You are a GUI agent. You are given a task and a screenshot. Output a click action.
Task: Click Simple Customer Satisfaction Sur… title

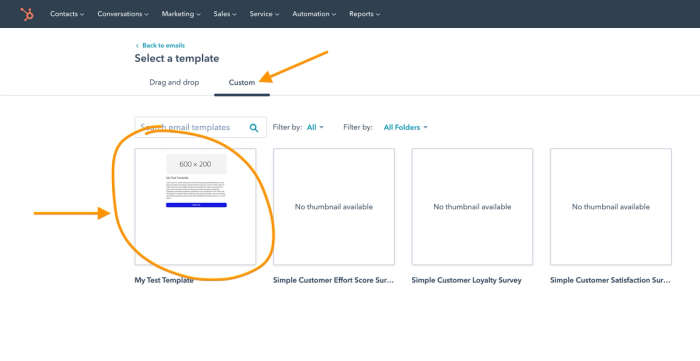point(610,280)
